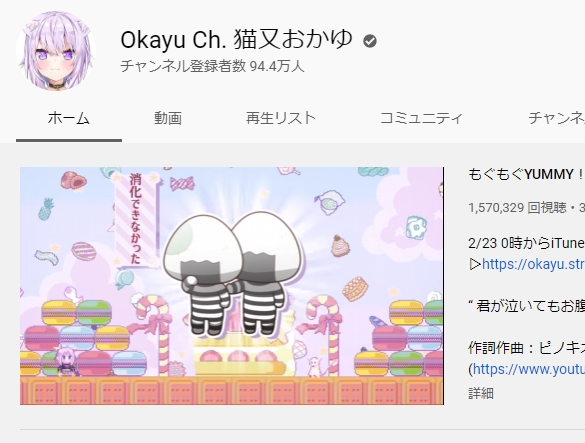Expand description with 詳細

click(x=481, y=393)
